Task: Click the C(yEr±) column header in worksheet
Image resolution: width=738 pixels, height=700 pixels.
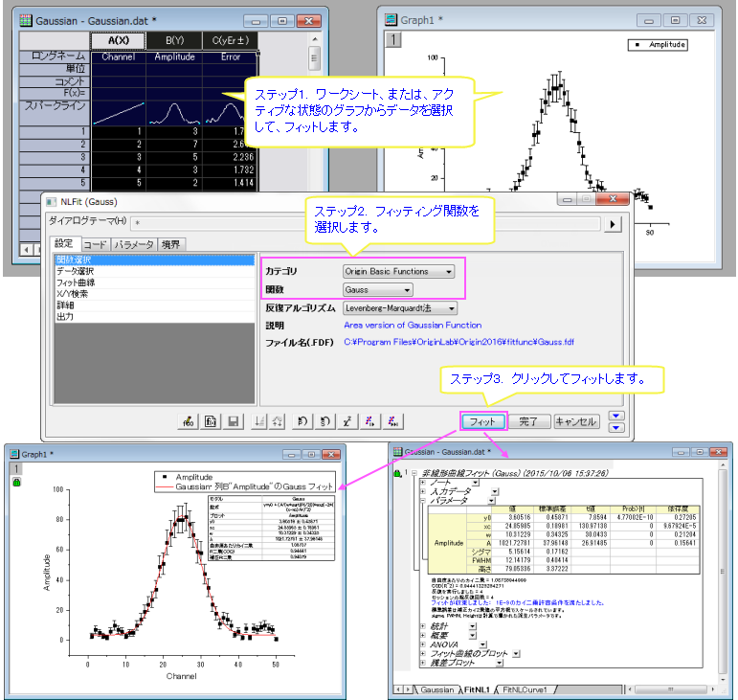Action: click(x=230, y=40)
